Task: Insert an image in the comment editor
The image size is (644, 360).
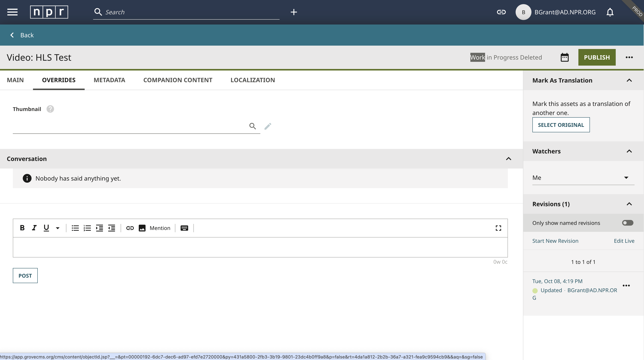Action: (142, 228)
